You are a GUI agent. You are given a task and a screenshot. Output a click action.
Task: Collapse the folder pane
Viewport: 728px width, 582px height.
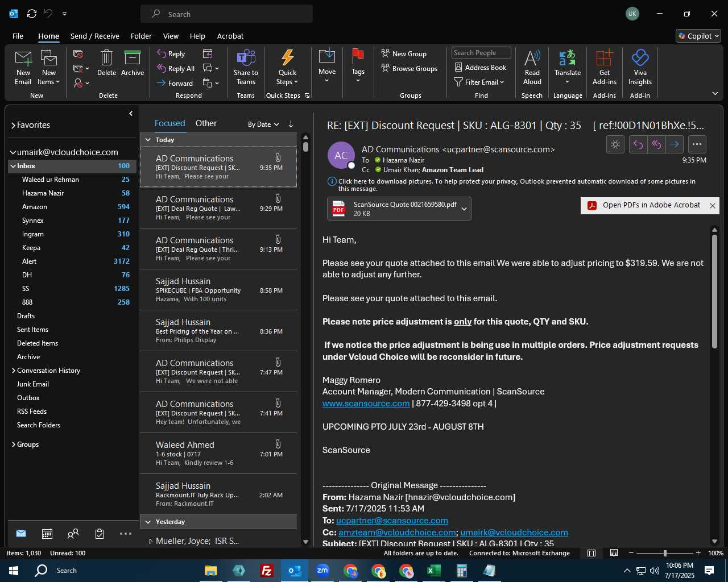(x=131, y=114)
